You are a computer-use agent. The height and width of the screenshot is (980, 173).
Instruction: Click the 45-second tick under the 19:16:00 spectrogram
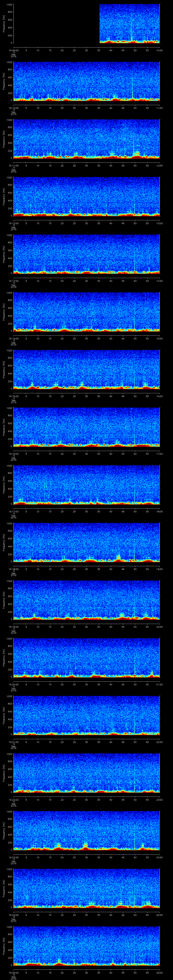tap(123, 454)
